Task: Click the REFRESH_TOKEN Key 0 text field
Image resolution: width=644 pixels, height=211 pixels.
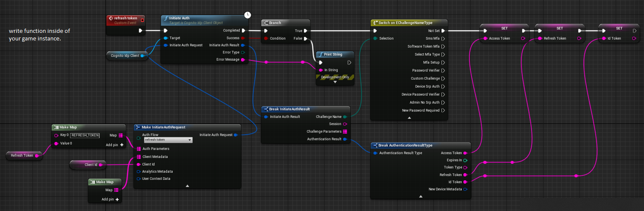Action: [x=85, y=135]
